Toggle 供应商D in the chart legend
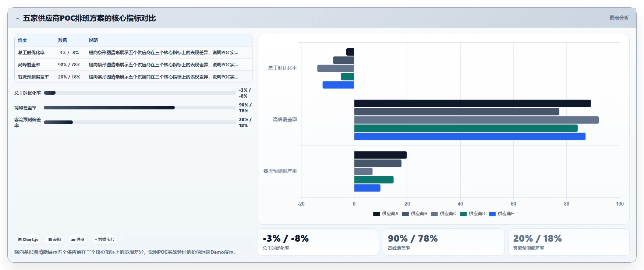Viewport: 644px width, 270px height. tap(473, 214)
